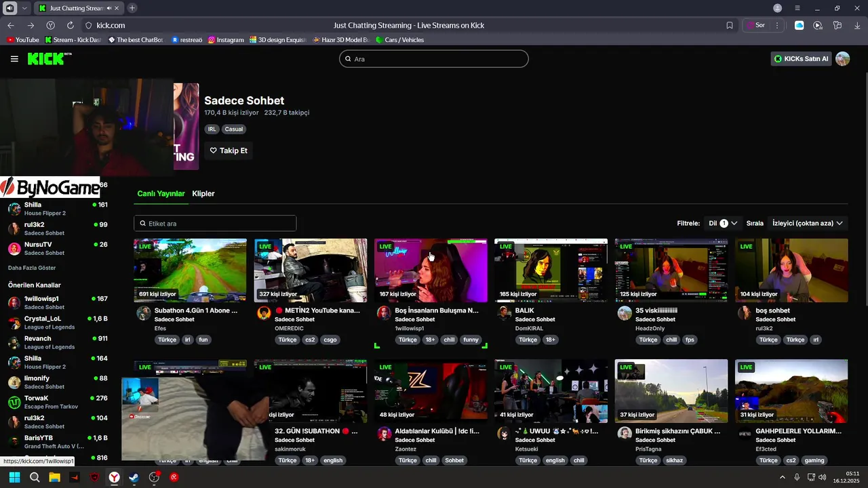Show hidden system tray icons

(782, 477)
